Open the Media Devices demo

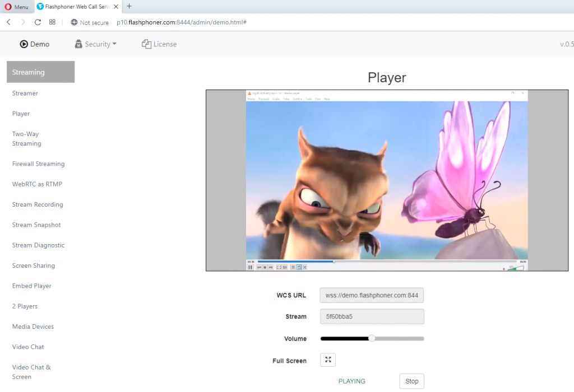click(x=33, y=326)
